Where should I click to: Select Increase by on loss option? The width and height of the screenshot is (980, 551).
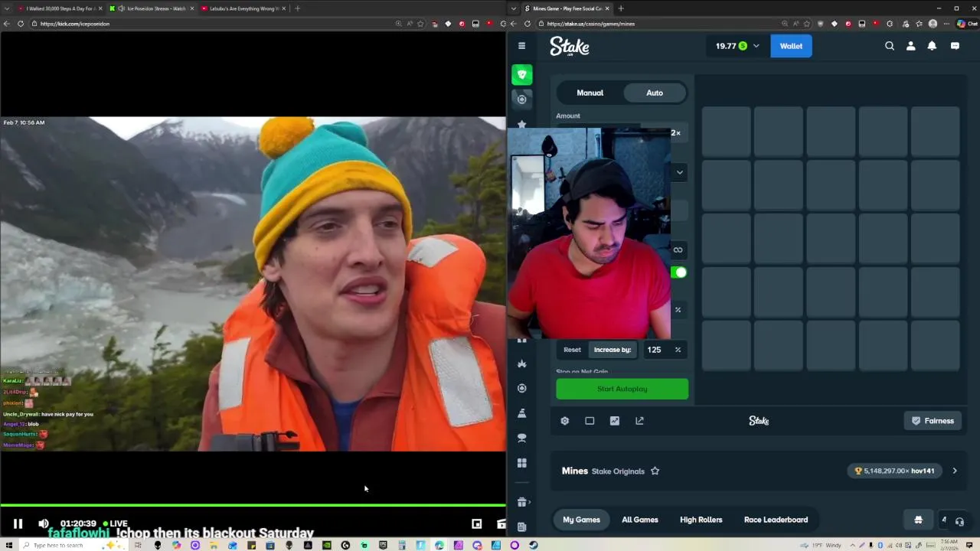click(612, 350)
